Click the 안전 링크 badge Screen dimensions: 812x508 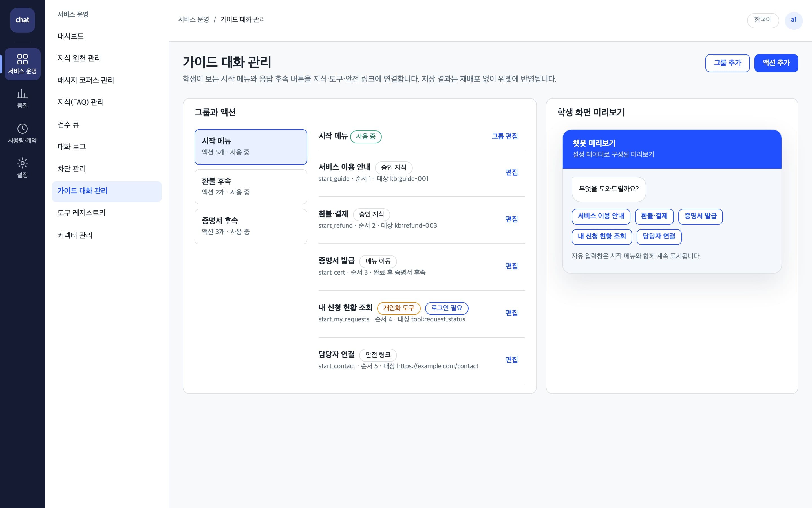(x=378, y=355)
